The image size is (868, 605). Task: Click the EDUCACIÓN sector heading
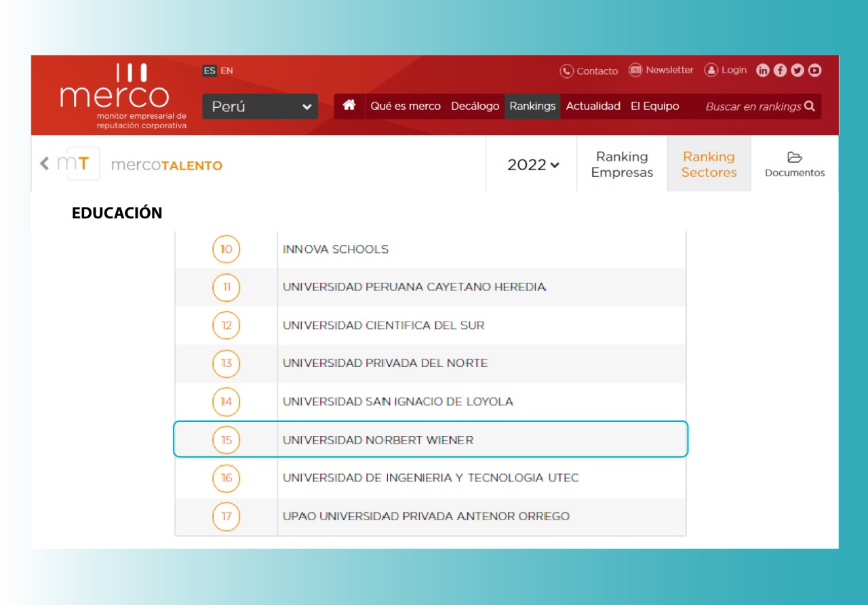117,213
